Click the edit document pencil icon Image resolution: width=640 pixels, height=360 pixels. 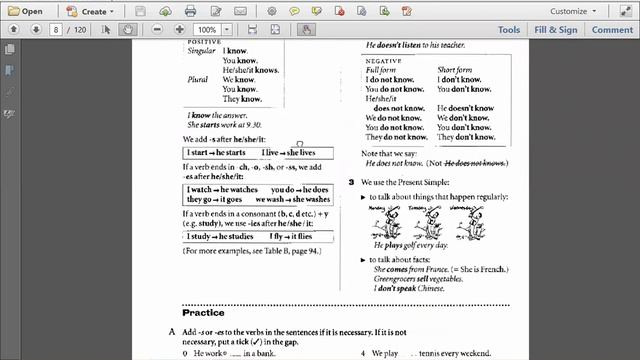coord(216,11)
